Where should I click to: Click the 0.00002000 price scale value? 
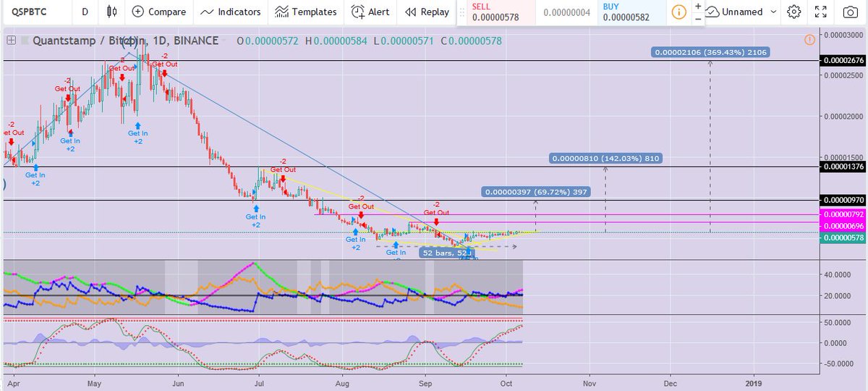click(x=843, y=116)
